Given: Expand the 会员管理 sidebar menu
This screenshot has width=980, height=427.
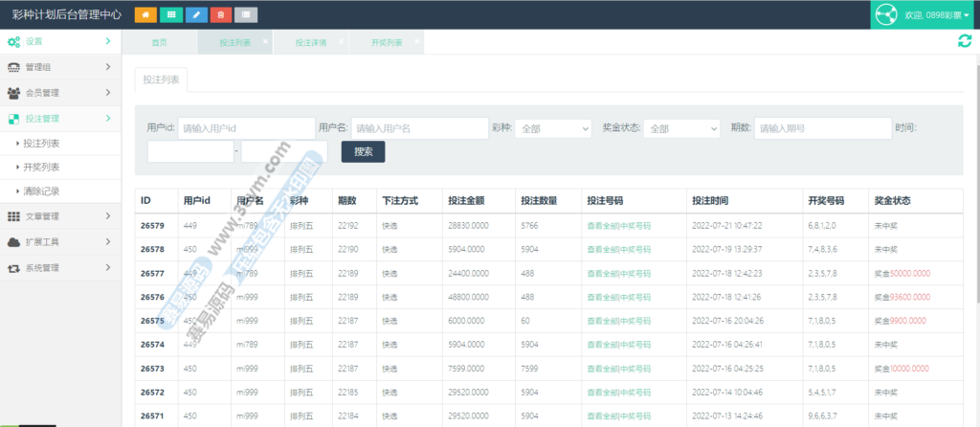Looking at the screenshot, I should 59,93.
